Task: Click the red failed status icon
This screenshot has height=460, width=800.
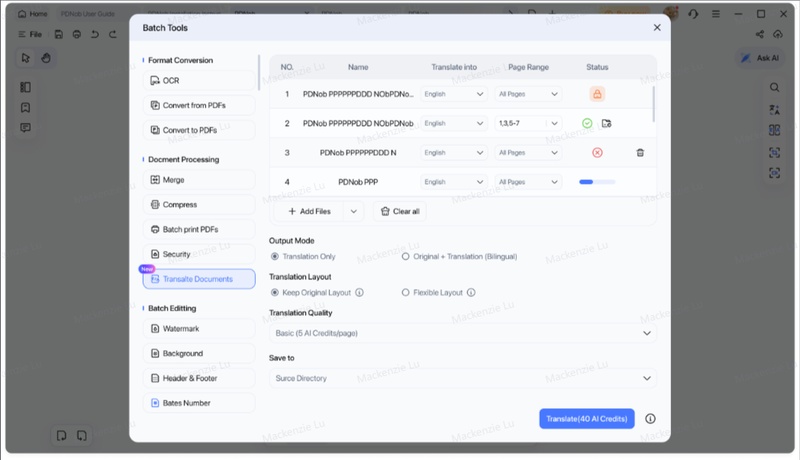Action: click(x=597, y=152)
